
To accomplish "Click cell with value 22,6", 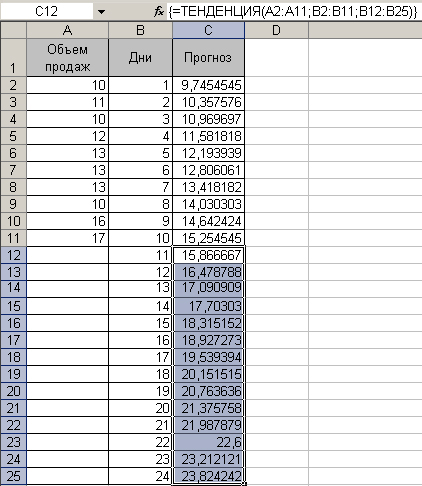I will tap(208, 442).
